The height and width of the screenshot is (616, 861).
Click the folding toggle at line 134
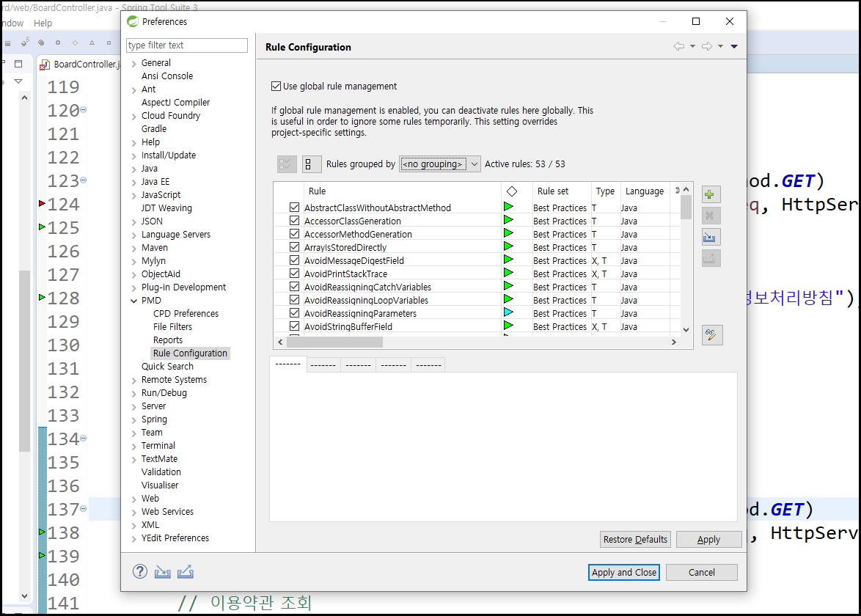84,438
